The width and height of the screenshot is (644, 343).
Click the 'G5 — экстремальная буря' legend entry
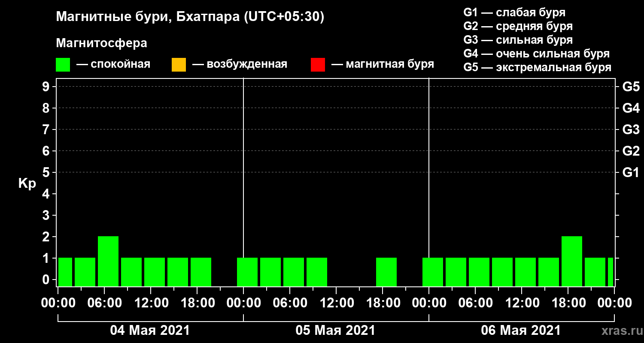pyautogui.click(x=538, y=68)
